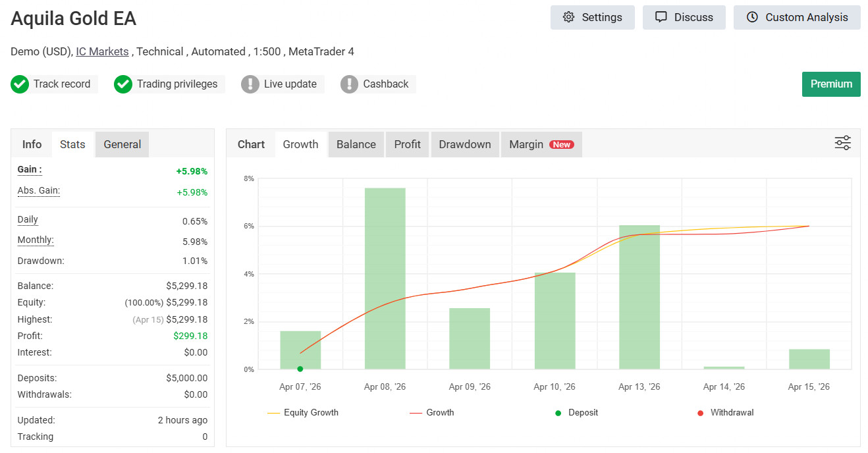Click the Tracking count value

205,437
